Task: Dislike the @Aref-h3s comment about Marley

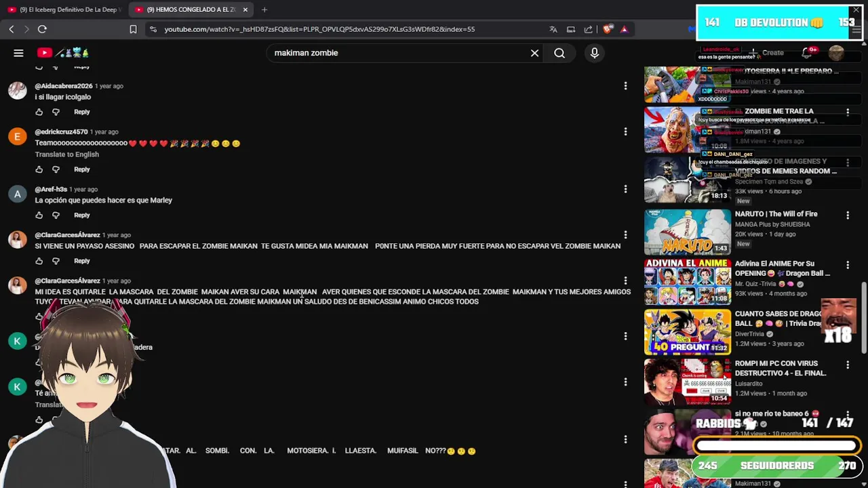Action: pyautogui.click(x=56, y=216)
